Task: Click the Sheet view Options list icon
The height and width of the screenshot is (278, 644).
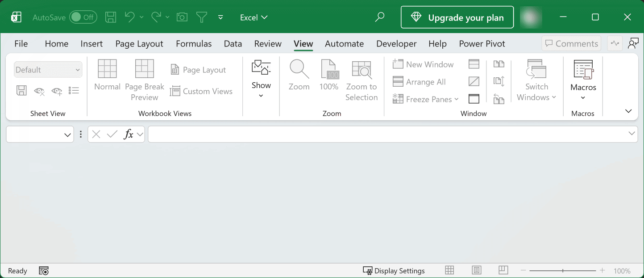Action: [74, 91]
